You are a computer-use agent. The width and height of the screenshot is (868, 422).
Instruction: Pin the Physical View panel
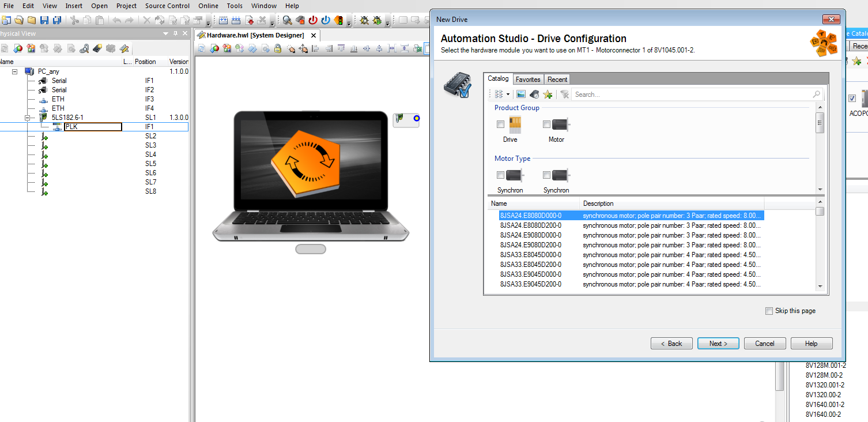[176, 33]
